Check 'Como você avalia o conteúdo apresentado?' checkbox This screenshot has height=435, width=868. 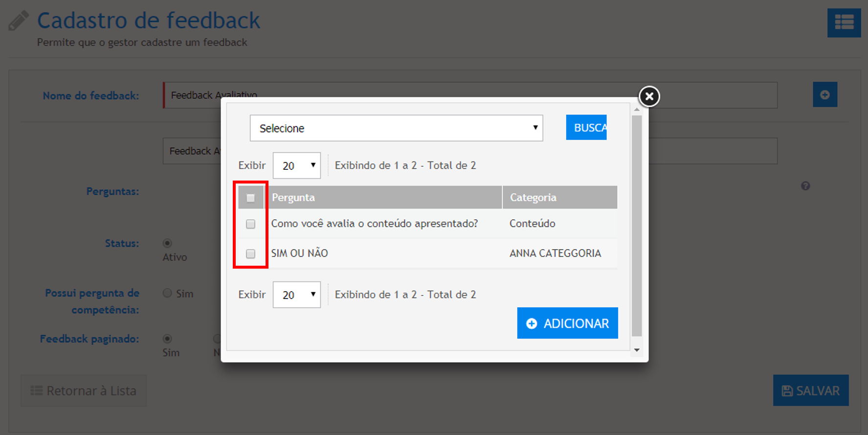tap(250, 224)
